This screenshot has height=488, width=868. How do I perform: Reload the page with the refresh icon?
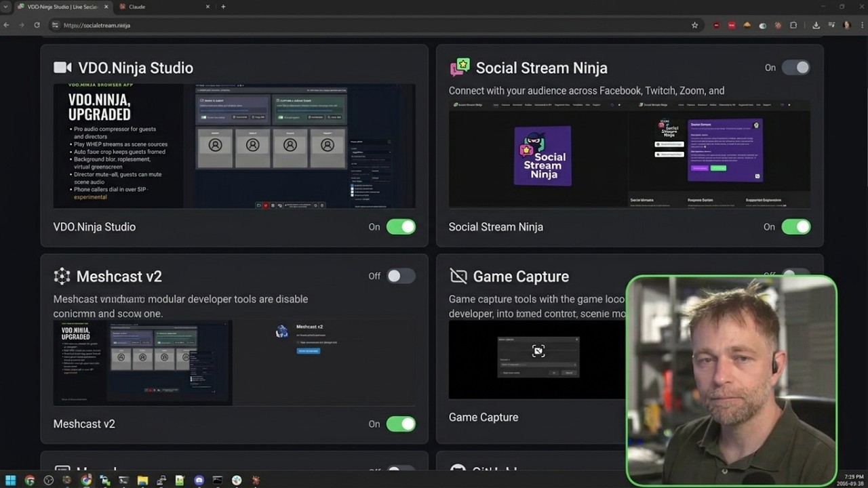[37, 25]
